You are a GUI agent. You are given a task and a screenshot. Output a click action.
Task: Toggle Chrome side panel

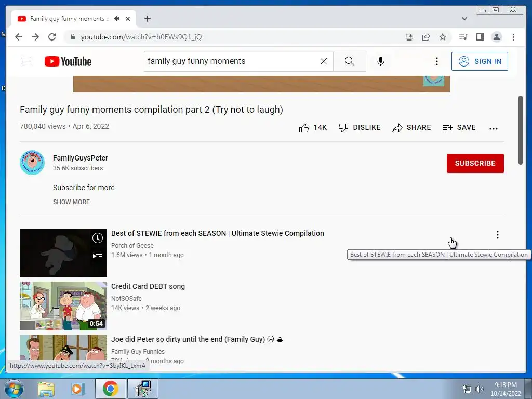[480, 37]
